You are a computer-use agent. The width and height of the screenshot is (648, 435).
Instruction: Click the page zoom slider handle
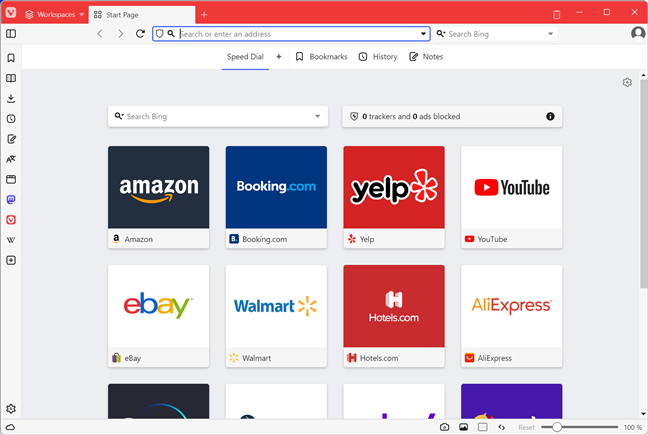click(557, 427)
